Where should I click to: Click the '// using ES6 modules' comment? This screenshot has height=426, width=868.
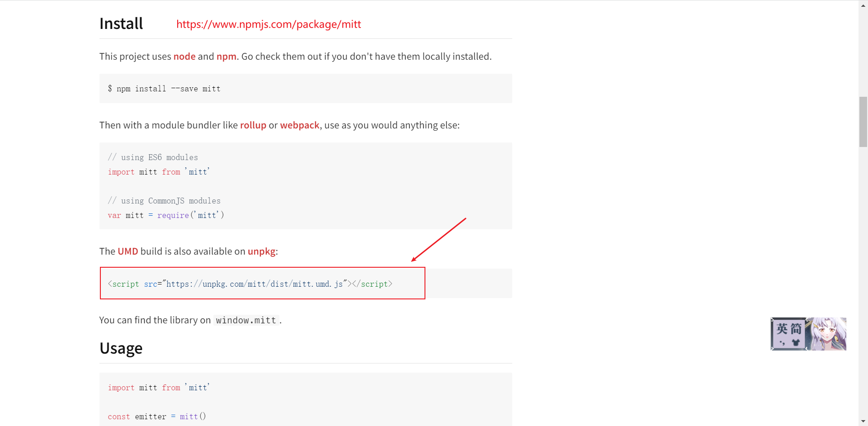pos(153,157)
